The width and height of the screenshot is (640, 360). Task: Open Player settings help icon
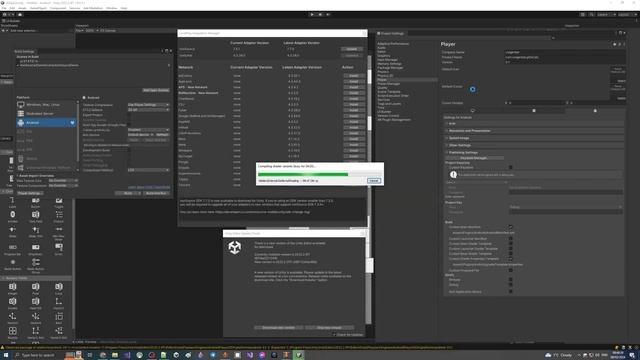pyautogui.click(x=615, y=44)
